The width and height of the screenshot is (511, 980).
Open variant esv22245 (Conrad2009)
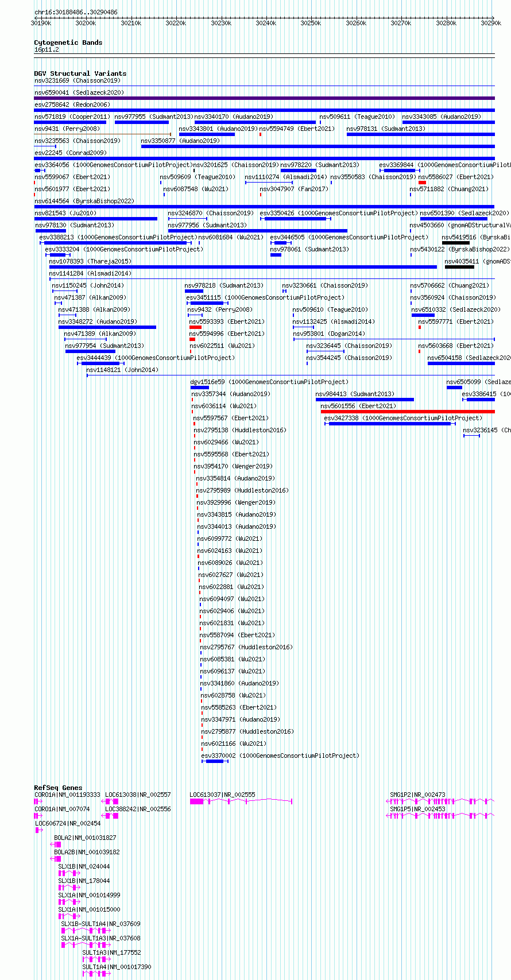click(x=71, y=153)
